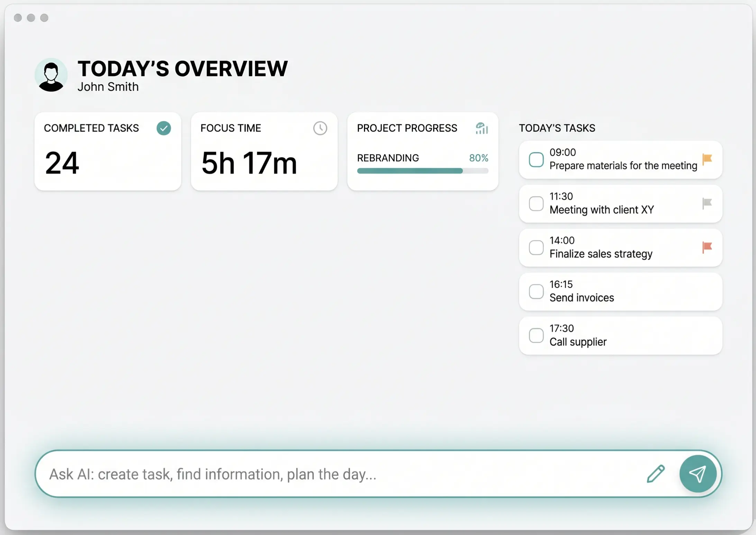Open the Focus Time card
The image size is (756, 535).
pos(264,151)
